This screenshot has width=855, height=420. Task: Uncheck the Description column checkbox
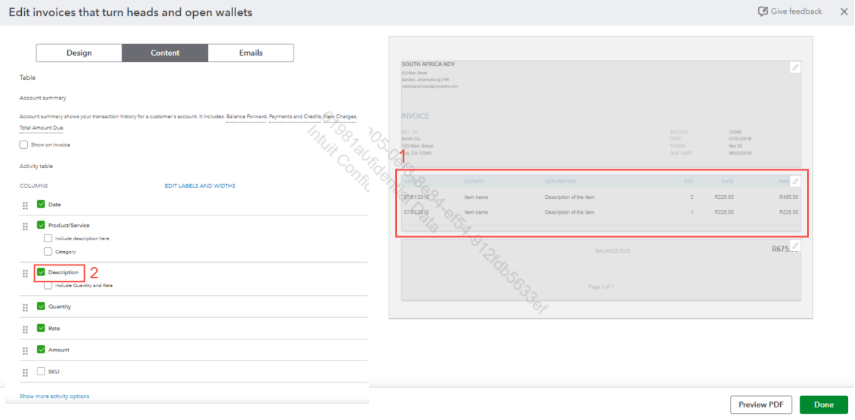(40, 272)
